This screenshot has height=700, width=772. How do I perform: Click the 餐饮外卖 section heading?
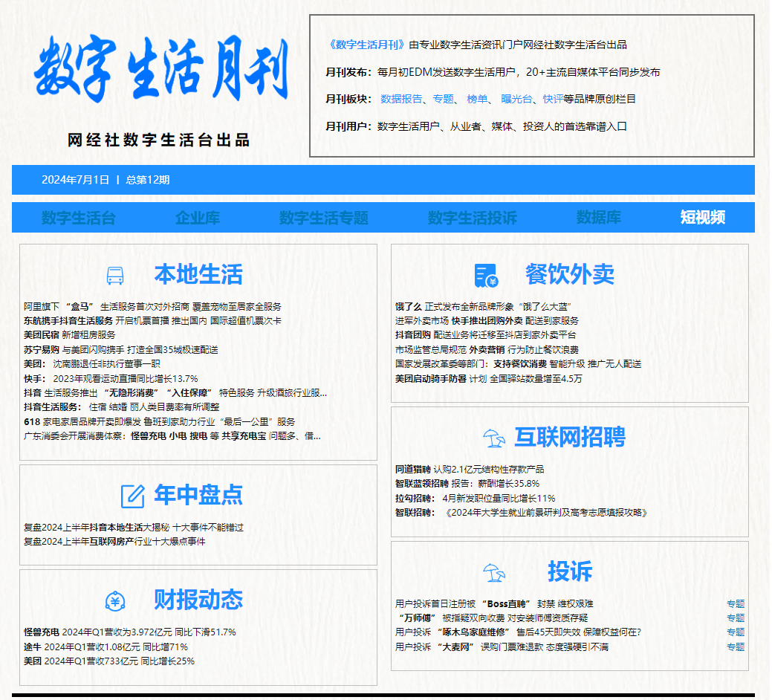[570, 275]
